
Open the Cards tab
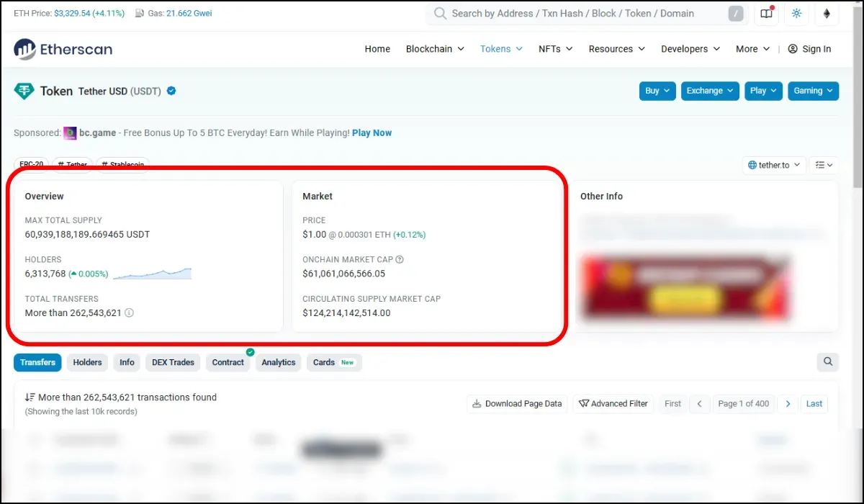coord(334,362)
